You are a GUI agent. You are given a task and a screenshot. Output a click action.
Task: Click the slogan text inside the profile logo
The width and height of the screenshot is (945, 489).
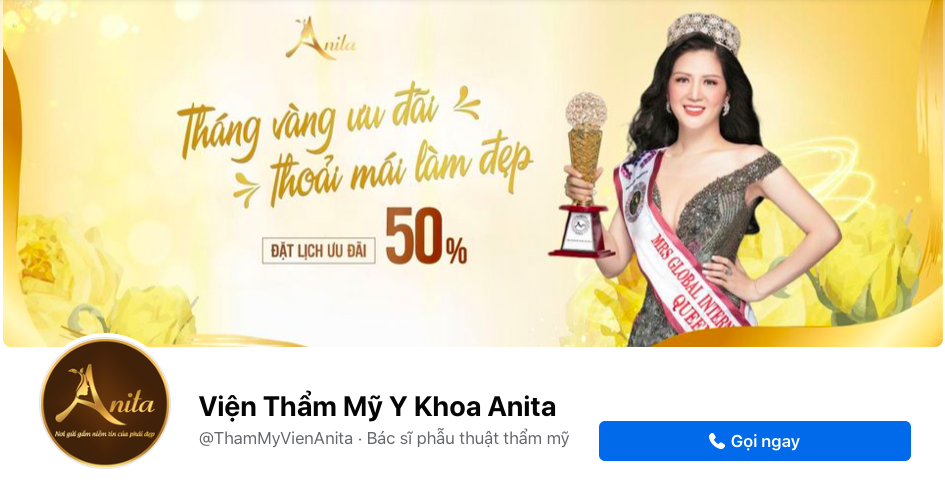(104, 435)
